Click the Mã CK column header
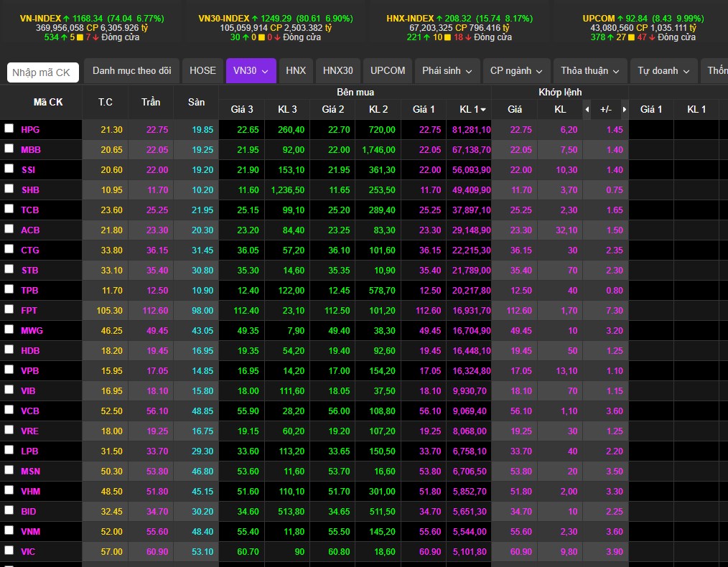 [x=48, y=102]
